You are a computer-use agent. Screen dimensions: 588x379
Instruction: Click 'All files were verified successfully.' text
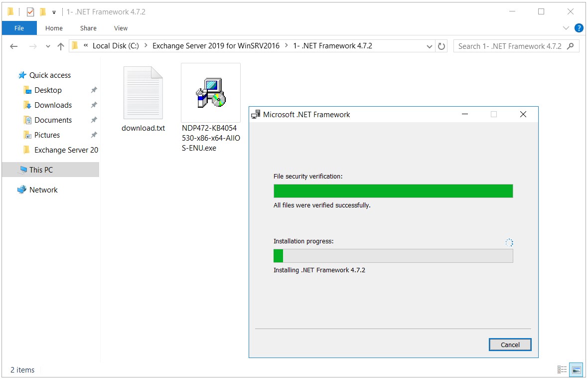point(322,205)
